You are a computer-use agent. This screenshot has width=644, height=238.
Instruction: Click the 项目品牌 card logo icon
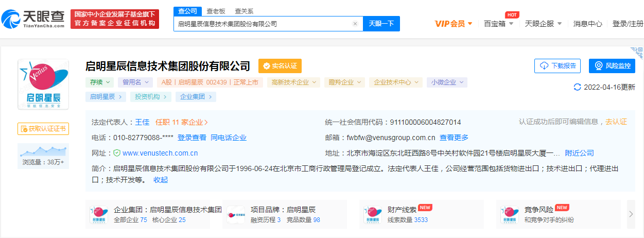pos(236,214)
